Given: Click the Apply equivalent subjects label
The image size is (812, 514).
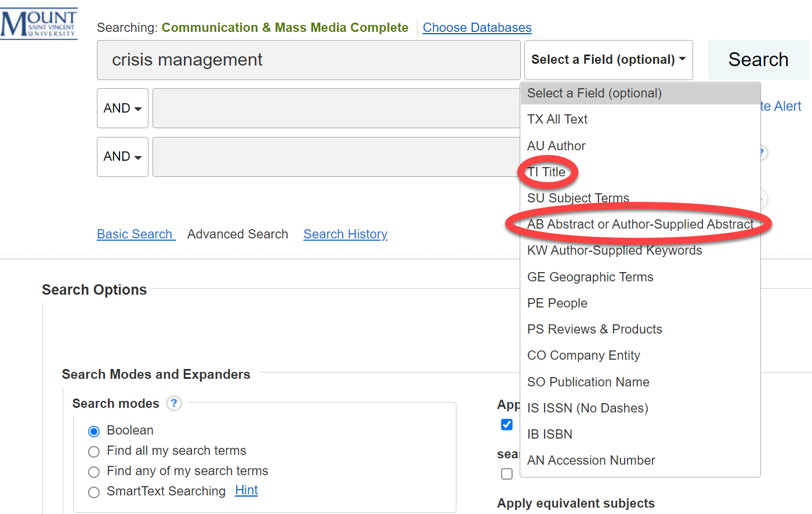Looking at the screenshot, I should point(576,504).
